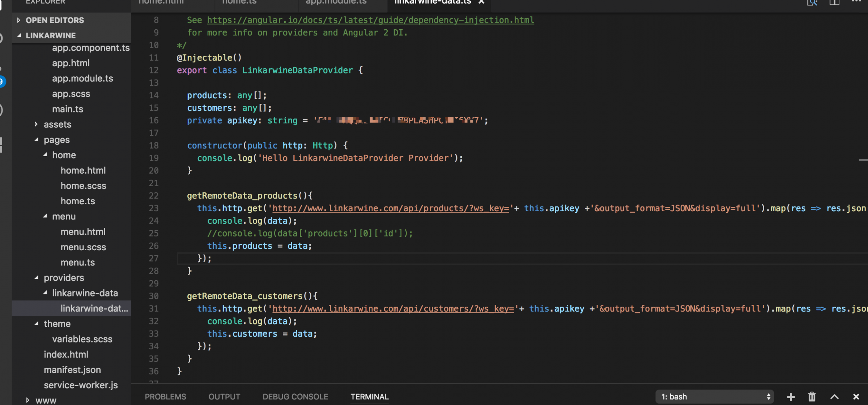The height and width of the screenshot is (405, 868).
Task: Click the split editor icon
Action: 834,2
